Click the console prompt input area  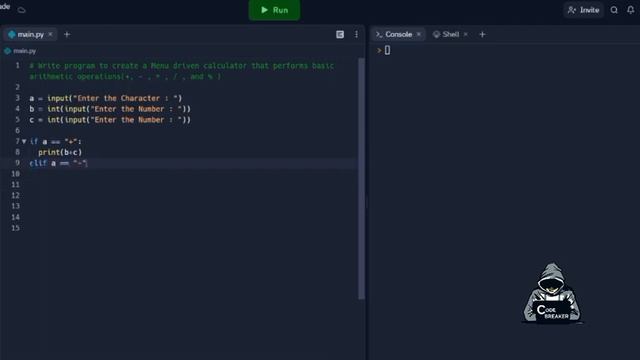[387, 50]
